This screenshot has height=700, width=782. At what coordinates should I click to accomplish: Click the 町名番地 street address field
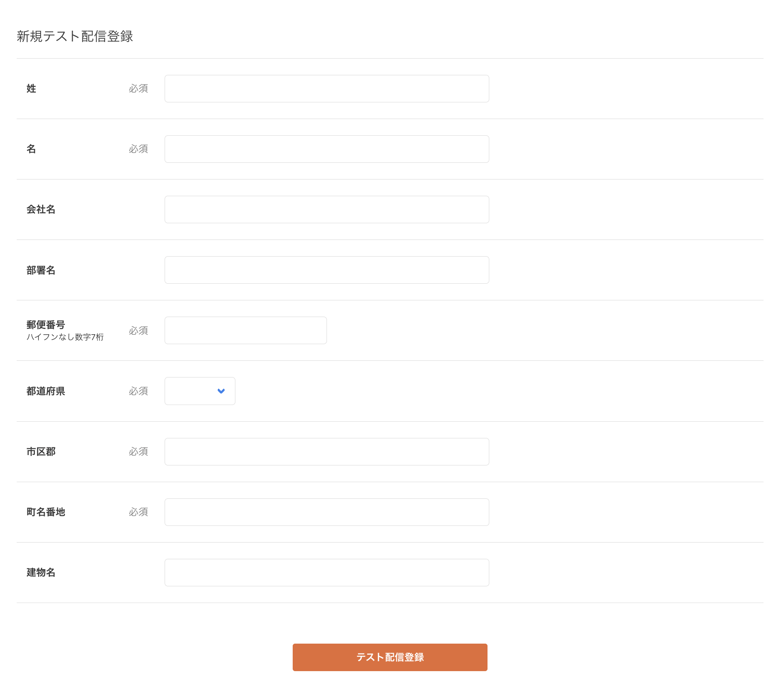click(x=327, y=512)
